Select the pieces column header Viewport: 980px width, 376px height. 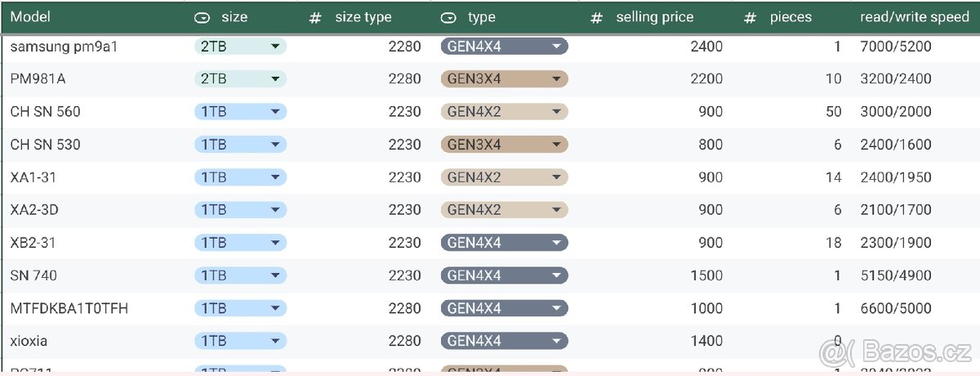(792, 17)
